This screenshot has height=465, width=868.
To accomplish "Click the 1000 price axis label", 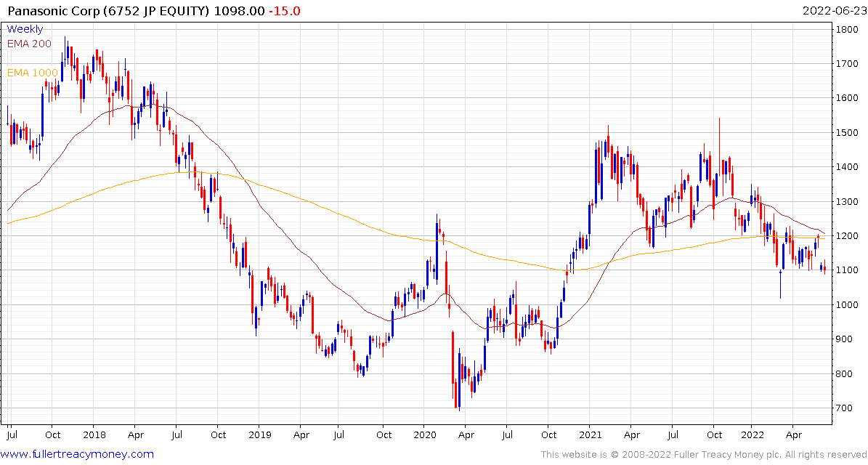I will pos(848,304).
